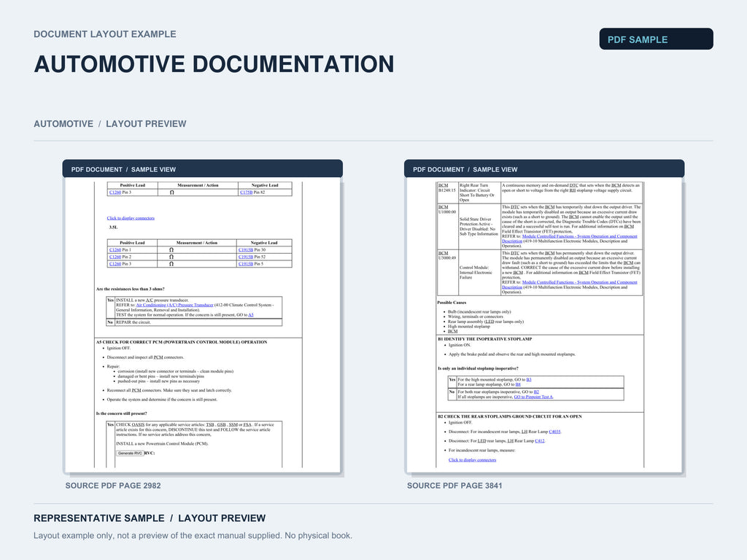Open C1260 link beside C1915B Pin 5

[115, 264]
